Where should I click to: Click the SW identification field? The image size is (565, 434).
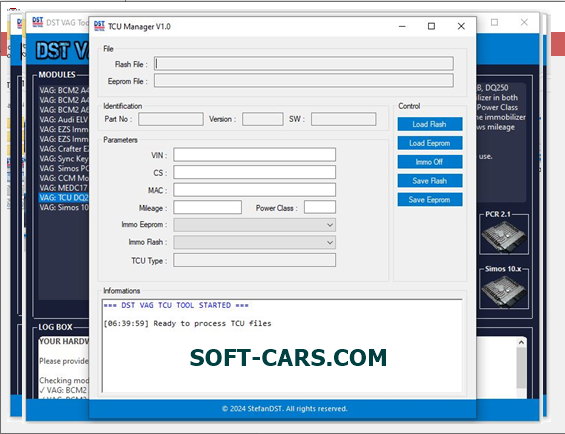344,119
